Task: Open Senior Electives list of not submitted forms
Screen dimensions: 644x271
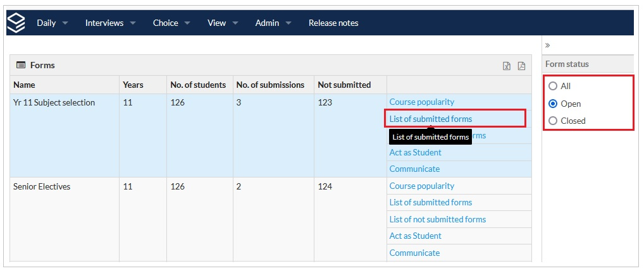Action: (438, 219)
